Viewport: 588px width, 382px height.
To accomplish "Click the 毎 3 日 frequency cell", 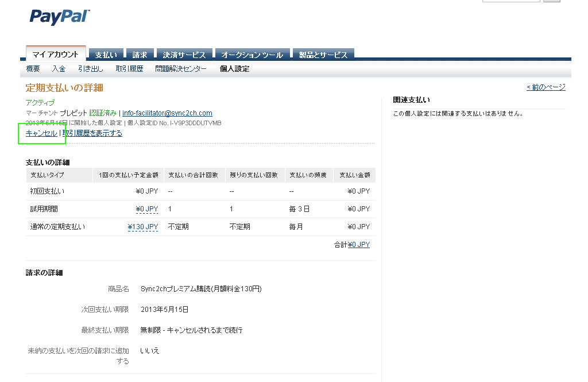I will pyautogui.click(x=299, y=209).
